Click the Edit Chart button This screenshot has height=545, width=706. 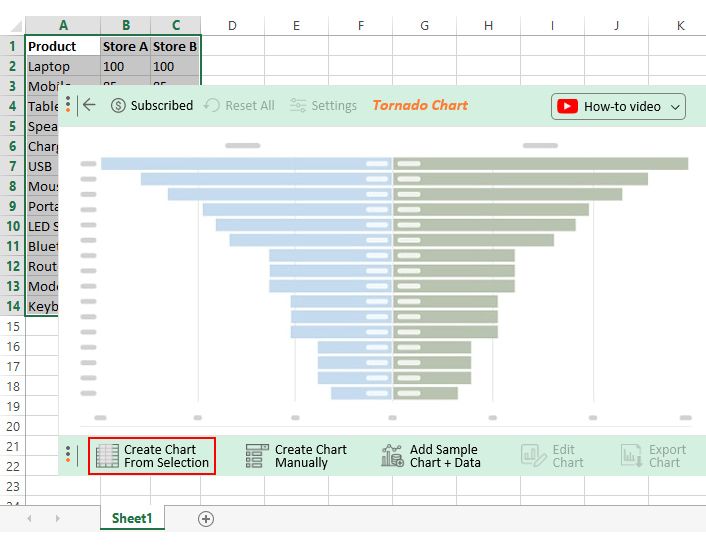point(552,456)
